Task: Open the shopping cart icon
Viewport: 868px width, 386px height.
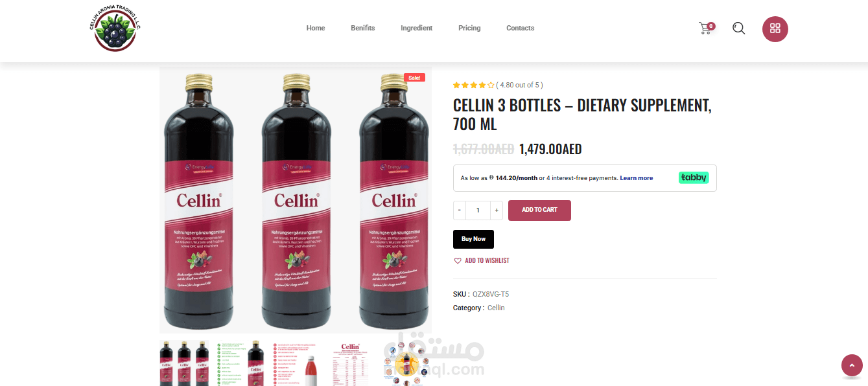Action: 706,28
